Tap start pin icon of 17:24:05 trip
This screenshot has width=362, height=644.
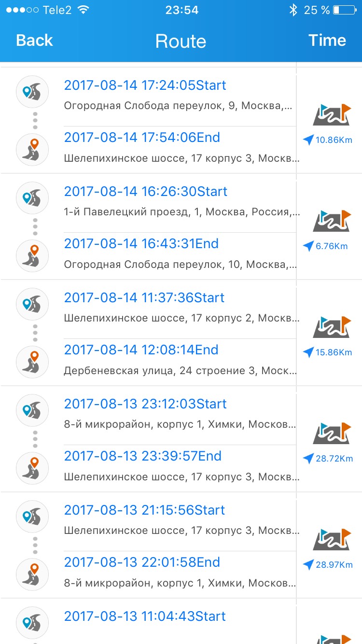click(32, 92)
